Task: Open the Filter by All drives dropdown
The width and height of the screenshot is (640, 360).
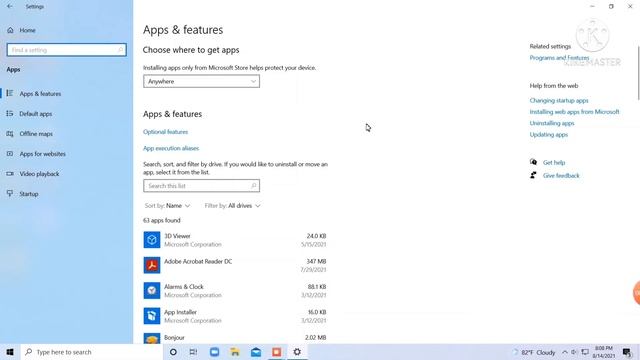Action: (x=232, y=206)
